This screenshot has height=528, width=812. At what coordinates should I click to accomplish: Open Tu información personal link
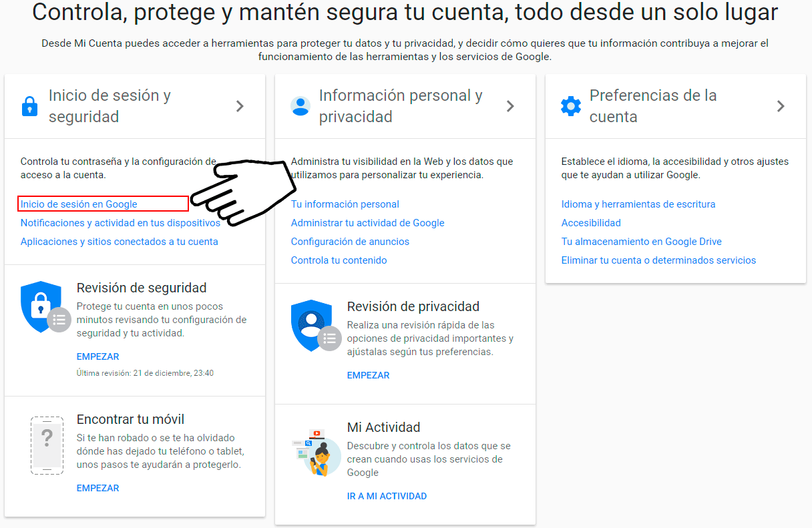(x=345, y=204)
